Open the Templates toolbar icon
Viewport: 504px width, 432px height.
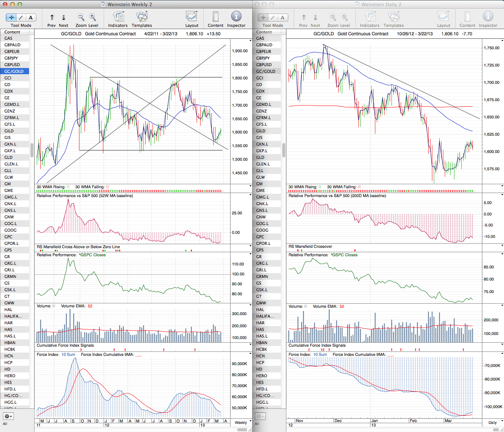tap(142, 17)
